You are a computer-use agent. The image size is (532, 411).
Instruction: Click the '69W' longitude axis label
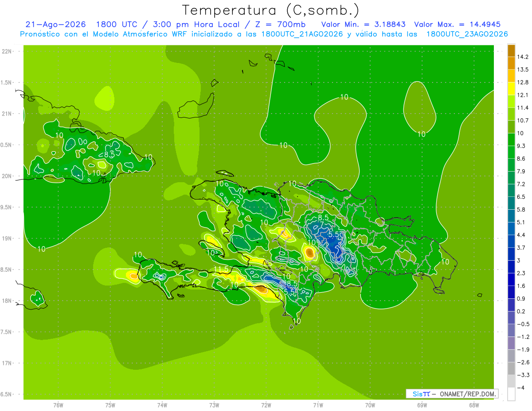[x=422, y=405]
